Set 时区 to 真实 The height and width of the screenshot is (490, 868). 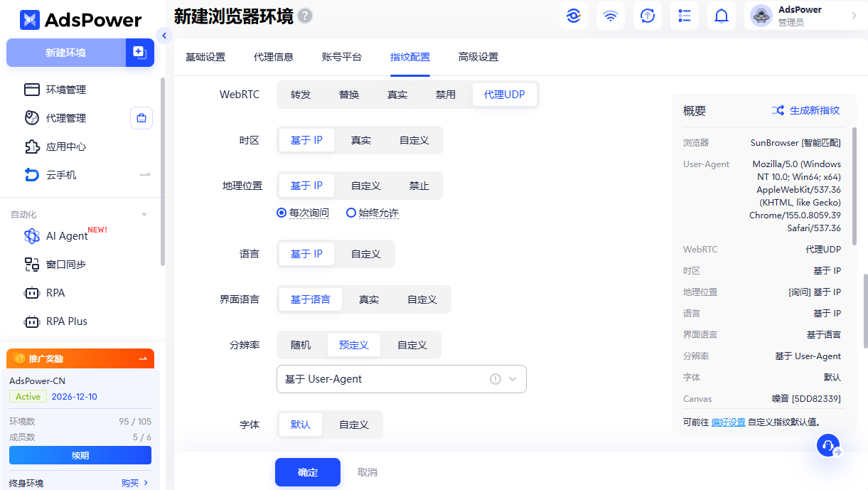coord(361,140)
